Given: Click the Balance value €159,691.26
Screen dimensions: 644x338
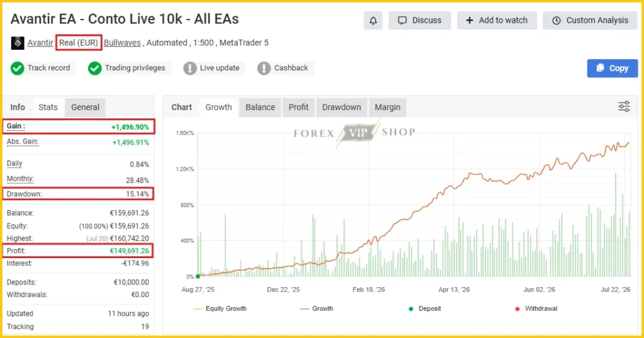Looking at the screenshot, I should point(130,213).
